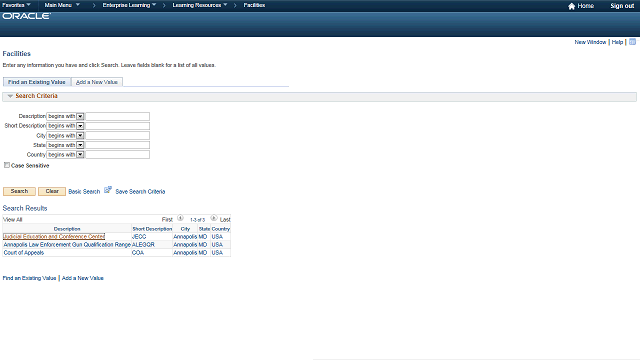The width and height of the screenshot is (640, 360).
Task: Click the Home icon in the header
Action: [571, 6]
